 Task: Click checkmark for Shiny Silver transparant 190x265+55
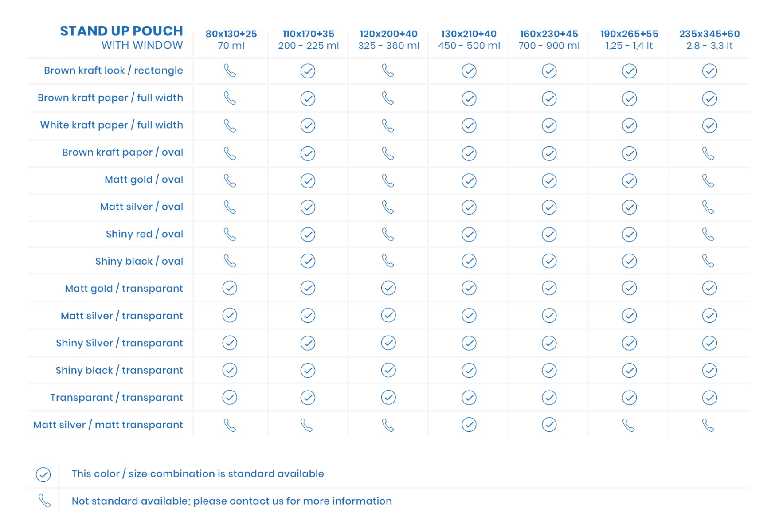(x=629, y=343)
